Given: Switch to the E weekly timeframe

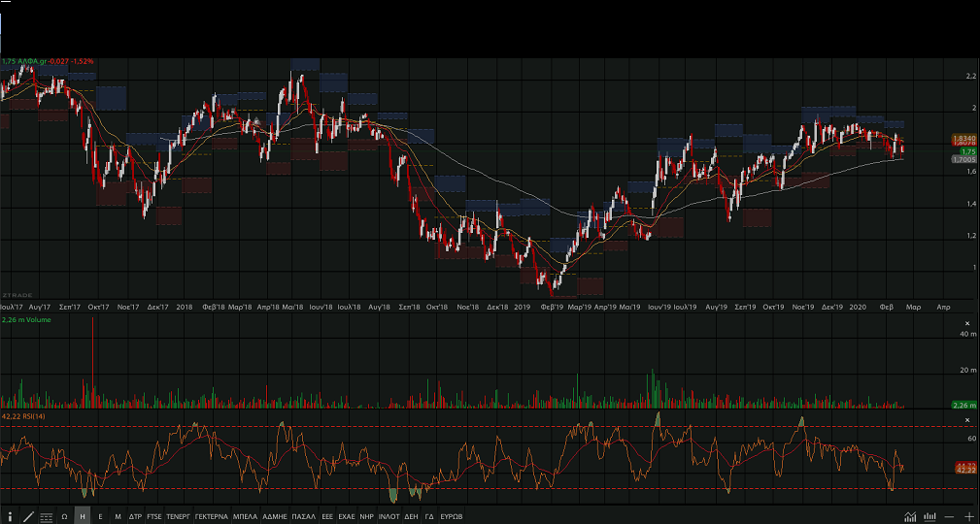Looking at the screenshot, I should pyautogui.click(x=100, y=517).
